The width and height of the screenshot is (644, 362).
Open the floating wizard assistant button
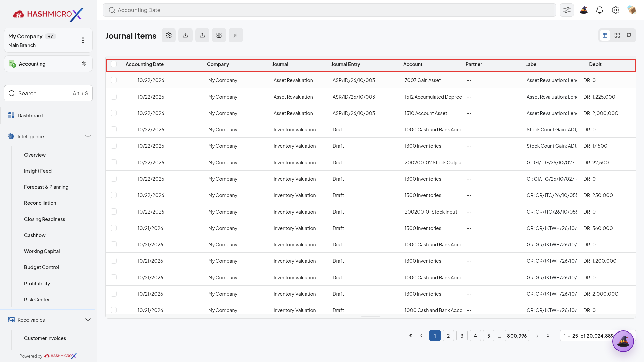623,341
